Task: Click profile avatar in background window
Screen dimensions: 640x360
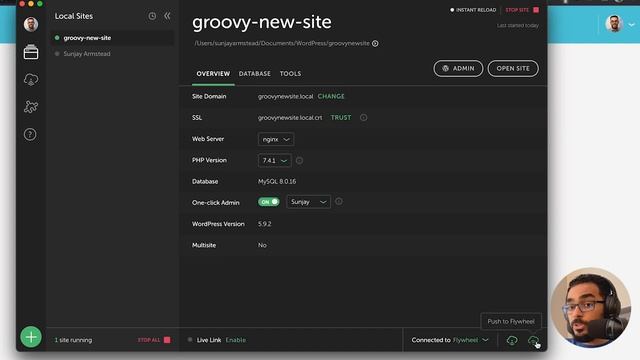Action: coord(614,24)
